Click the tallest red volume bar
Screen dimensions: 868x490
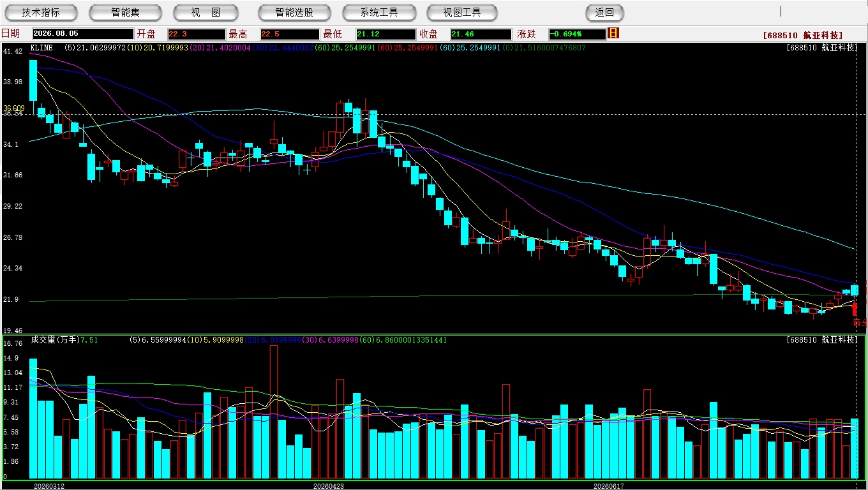[x=274, y=412]
